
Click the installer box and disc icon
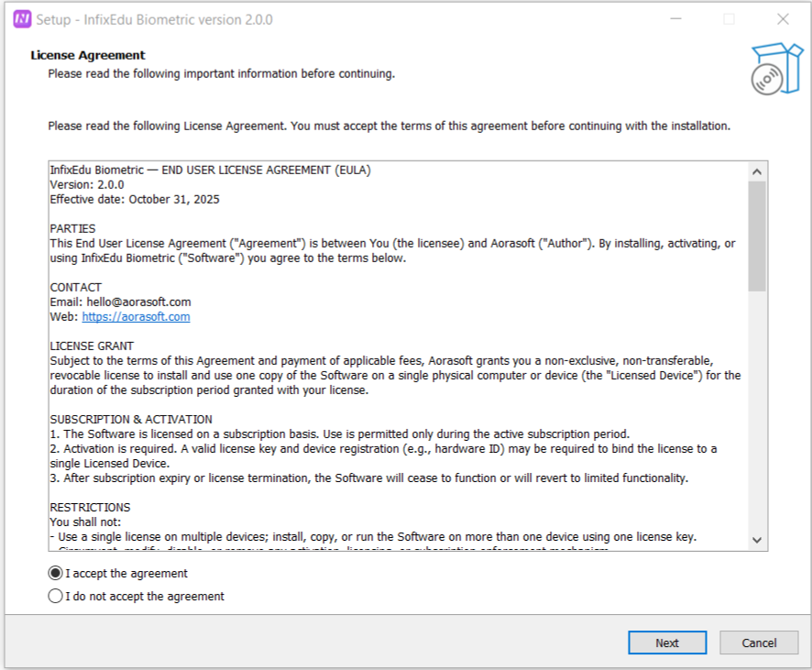[769, 69]
